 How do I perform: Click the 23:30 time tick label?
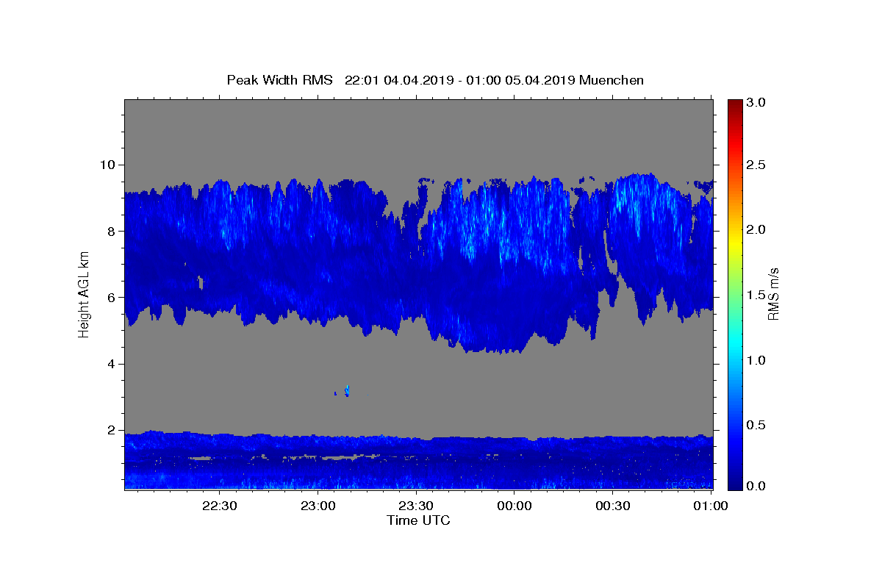(x=416, y=506)
